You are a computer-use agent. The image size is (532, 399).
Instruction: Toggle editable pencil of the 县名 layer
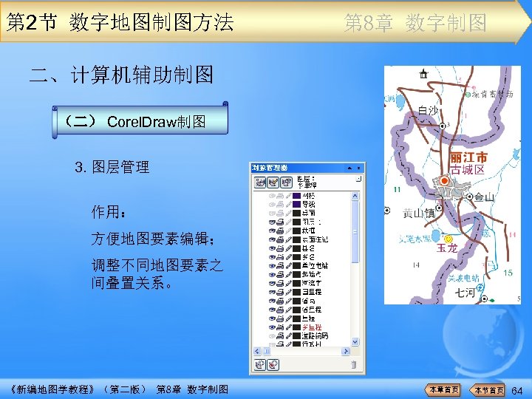tap(288, 248)
